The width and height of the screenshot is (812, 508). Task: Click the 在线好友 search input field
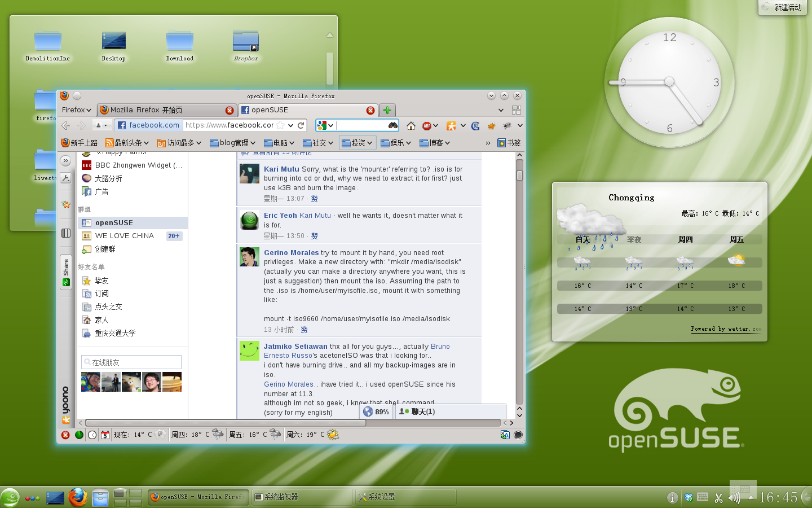tap(131, 362)
